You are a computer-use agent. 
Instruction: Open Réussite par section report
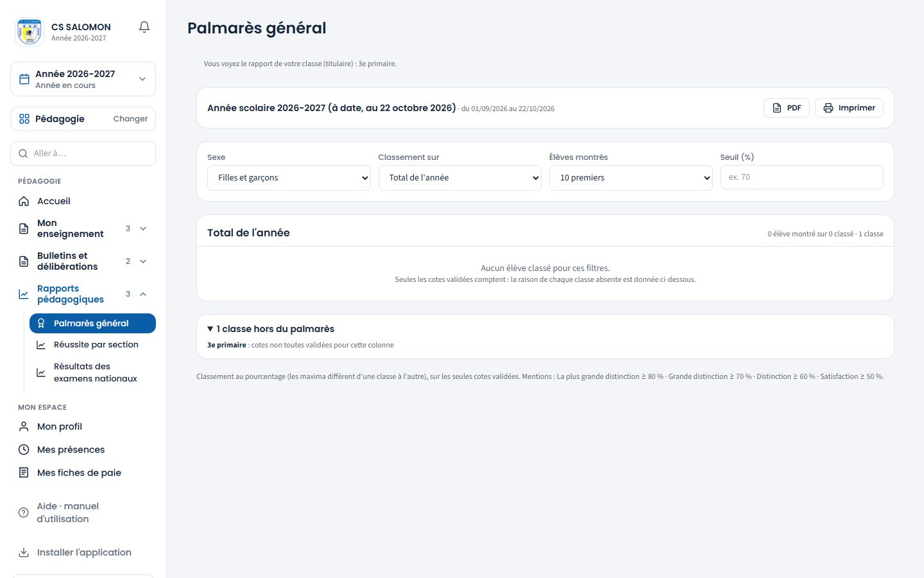(92, 345)
